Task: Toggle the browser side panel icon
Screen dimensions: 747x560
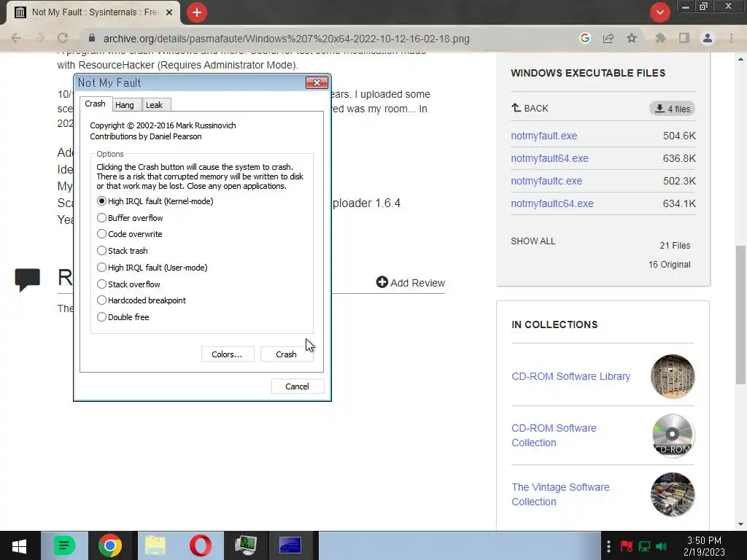Action: [684, 38]
